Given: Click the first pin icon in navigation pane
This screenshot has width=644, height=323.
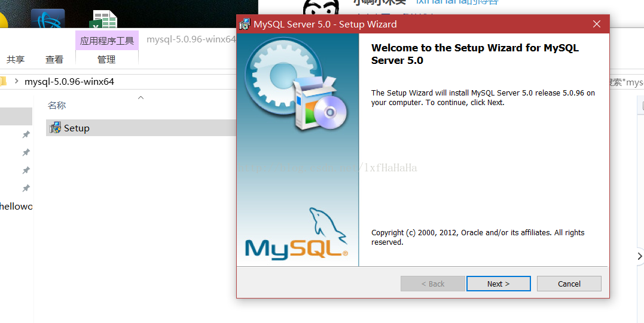Looking at the screenshot, I should 26,134.
